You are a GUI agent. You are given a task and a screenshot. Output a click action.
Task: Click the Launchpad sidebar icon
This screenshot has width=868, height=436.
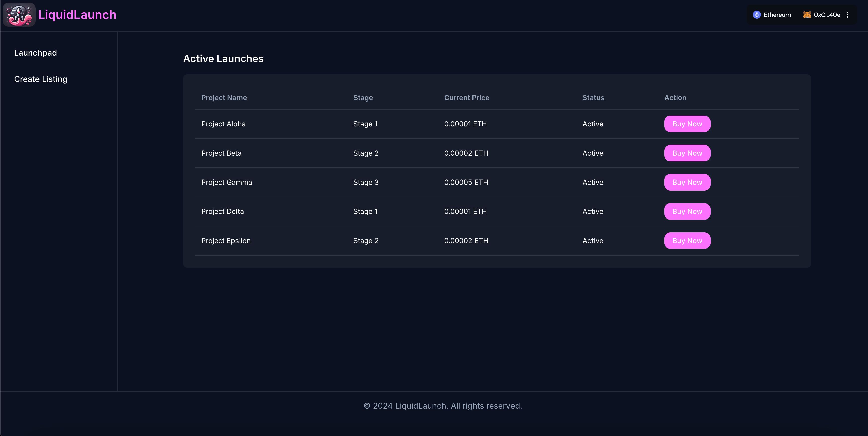tap(35, 53)
